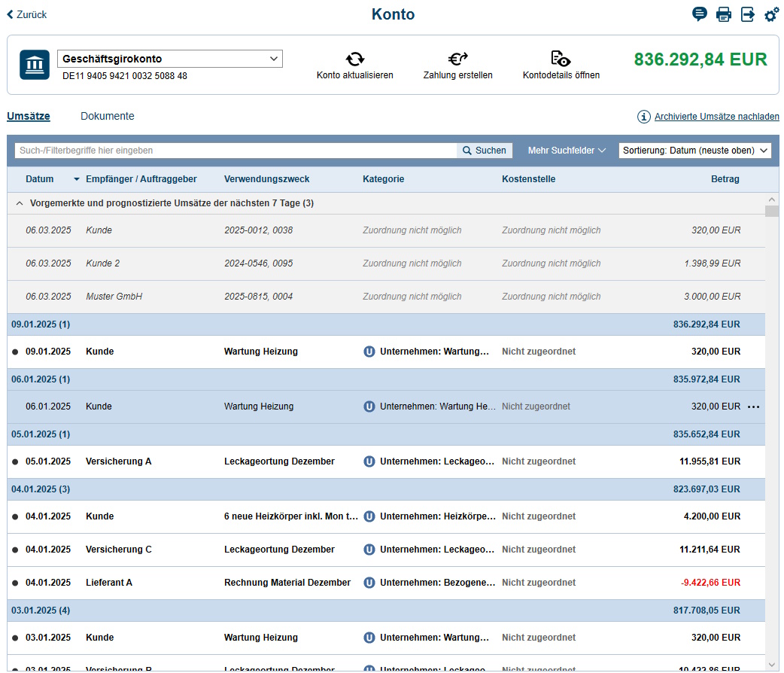Select the pending Muster GmbH entry
Screen dimensions: 784x673
pyautogui.click(x=114, y=296)
